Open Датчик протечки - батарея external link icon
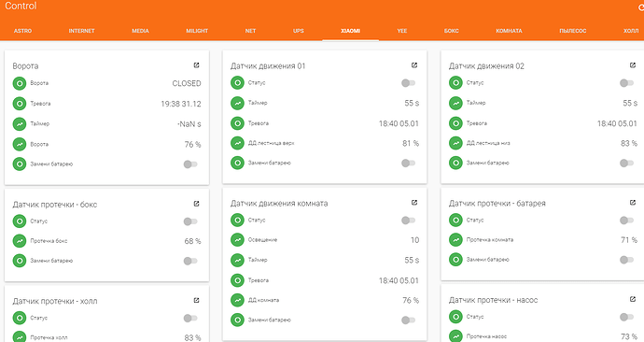The width and height of the screenshot is (644, 342). tap(633, 203)
